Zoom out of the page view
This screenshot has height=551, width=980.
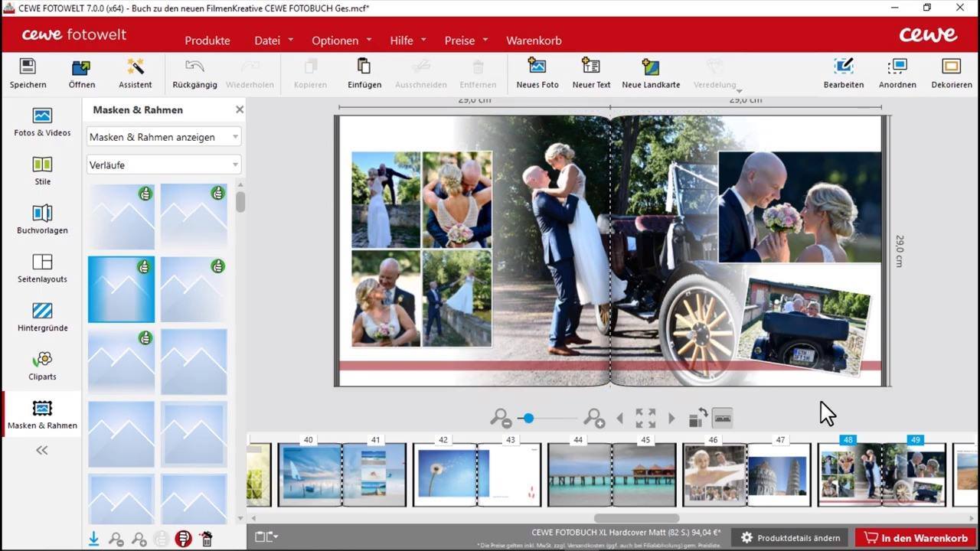(x=501, y=418)
